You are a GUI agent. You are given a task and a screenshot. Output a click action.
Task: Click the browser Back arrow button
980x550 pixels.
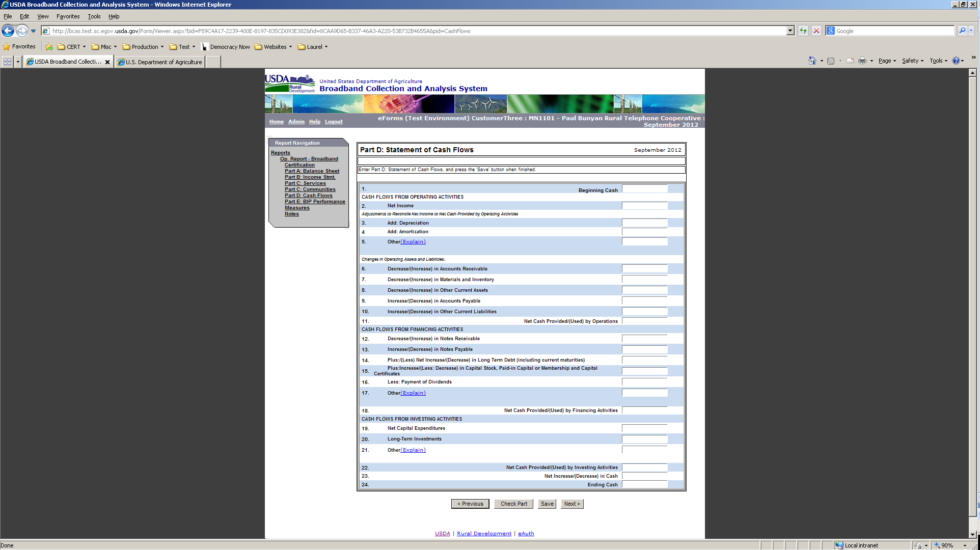click(8, 31)
